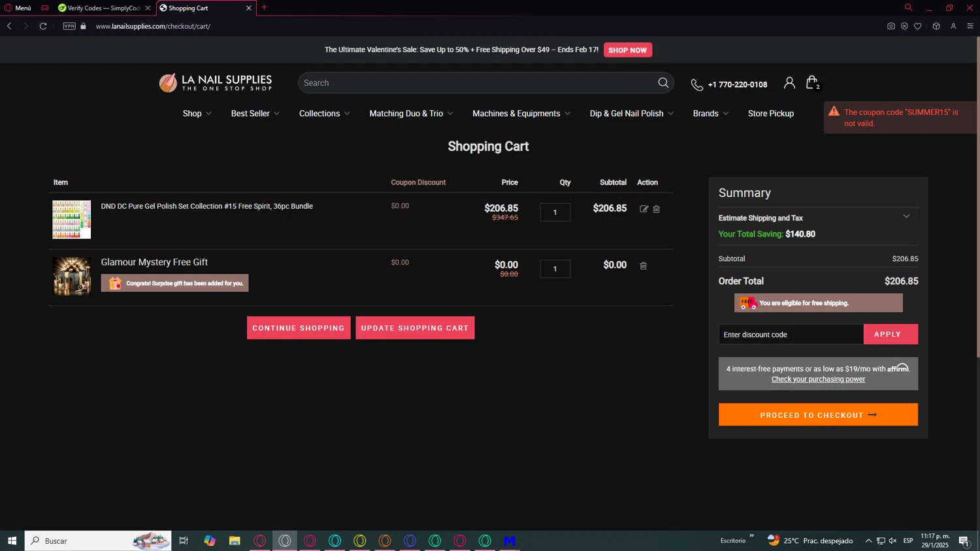This screenshot has width=980, height=551.
Task: Delete the DND DC Gel Polish cart item
Action: (657, 209)
